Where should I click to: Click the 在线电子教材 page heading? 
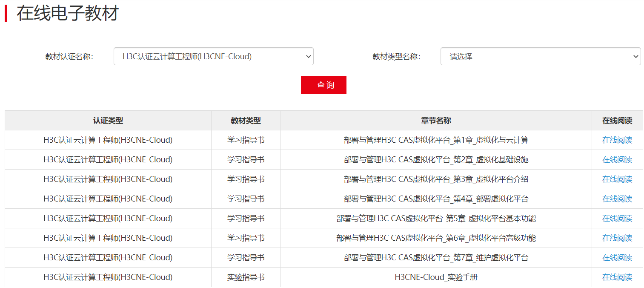(68, 13)
